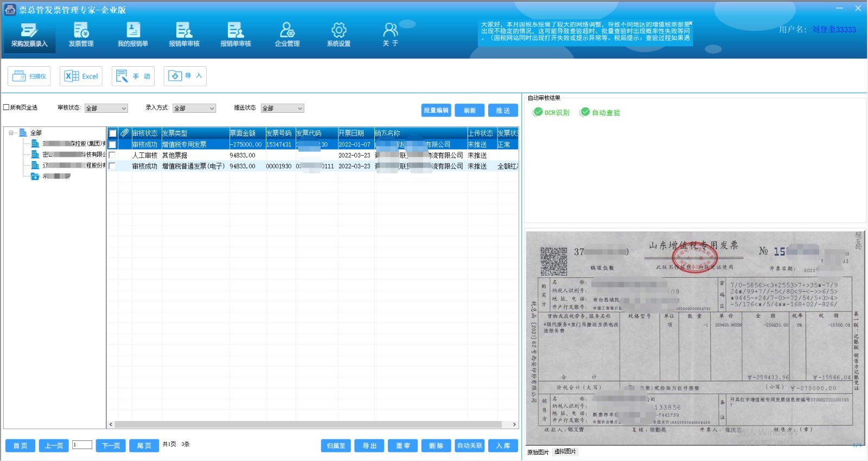Viewport: 868px width, 461px height.
Task: Click the 入库 button
Action: [x=503, y=446]
